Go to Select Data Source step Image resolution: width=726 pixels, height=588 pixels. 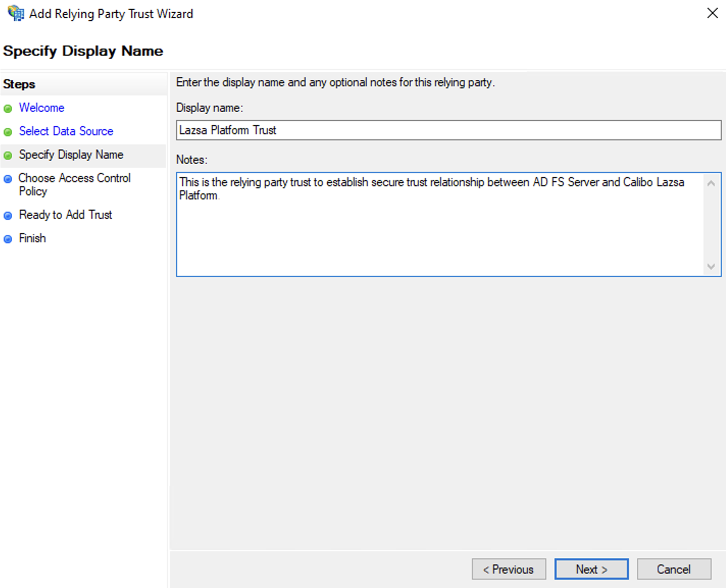tap(66, 131)
